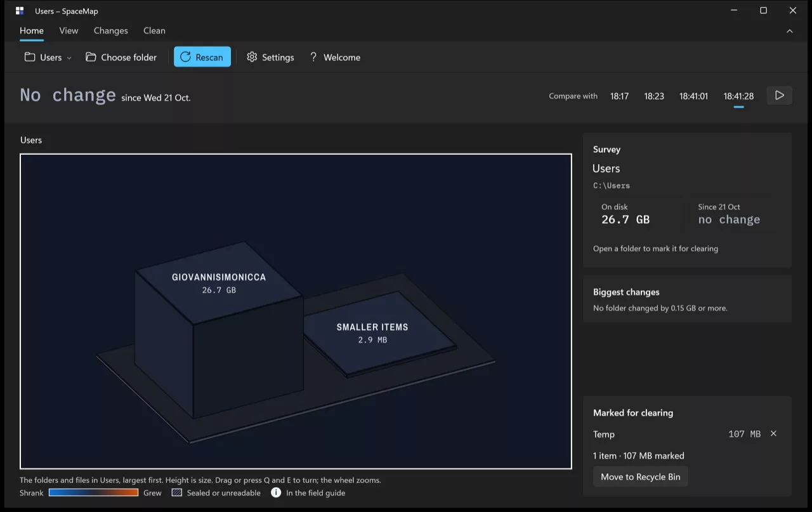Open the Home tab
Image resolution: width=812 pixels, height=512 pixels.
pyautogui.click(x=32, y=30)
